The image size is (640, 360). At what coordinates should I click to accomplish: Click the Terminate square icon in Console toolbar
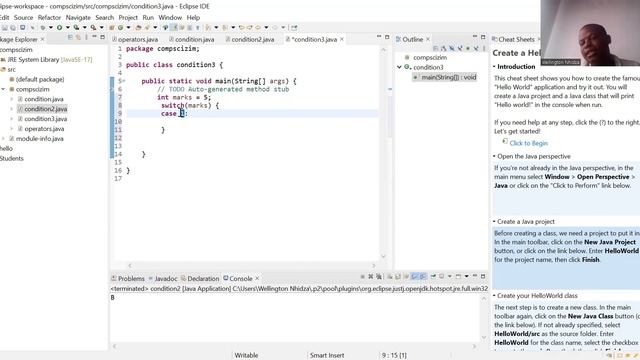362,277
